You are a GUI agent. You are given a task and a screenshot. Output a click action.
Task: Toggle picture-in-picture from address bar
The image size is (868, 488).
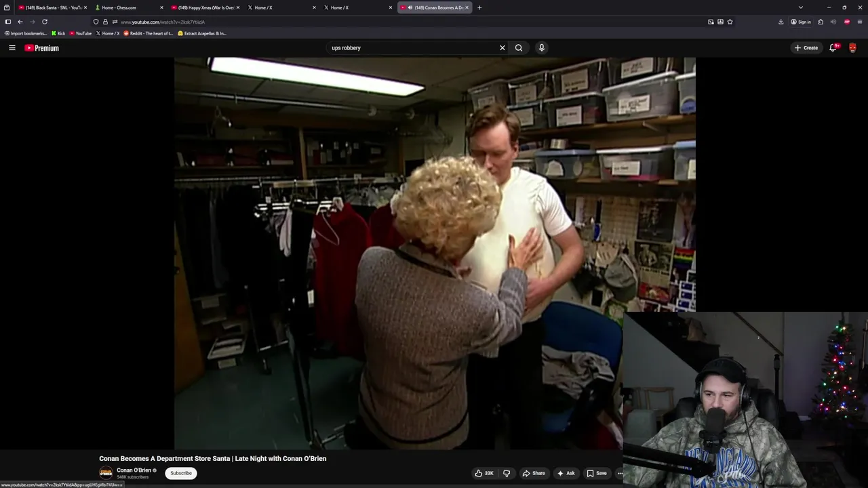point(711,22)
